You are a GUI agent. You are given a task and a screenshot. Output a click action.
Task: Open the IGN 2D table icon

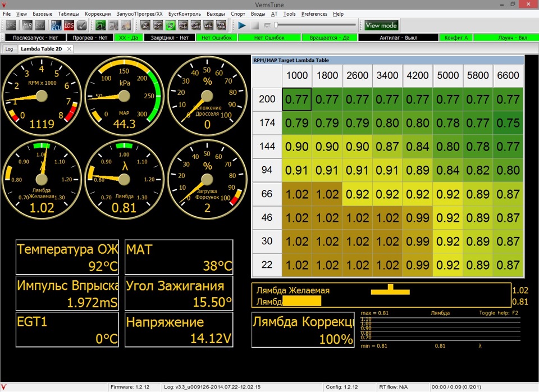157,25
